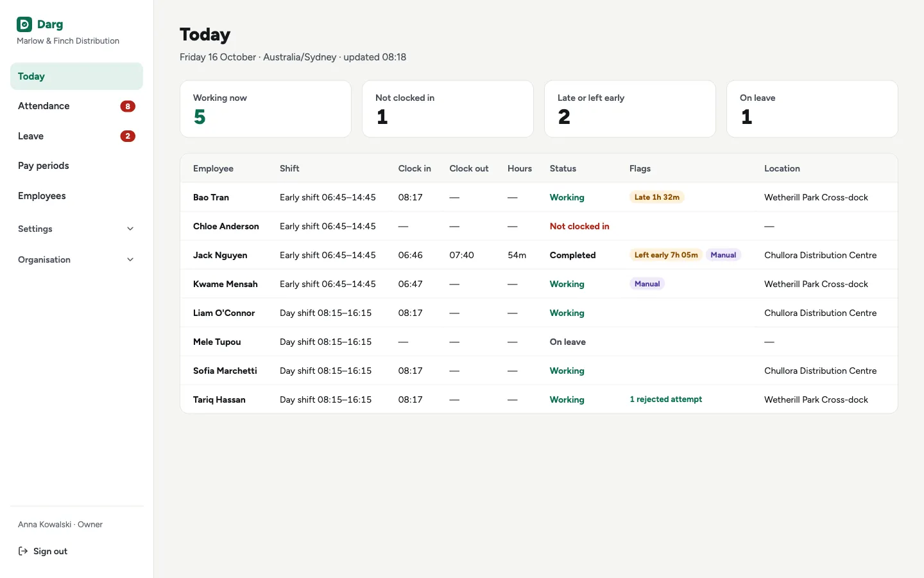Click the 54m hours value
924x578 pixels.
[517, 255]
